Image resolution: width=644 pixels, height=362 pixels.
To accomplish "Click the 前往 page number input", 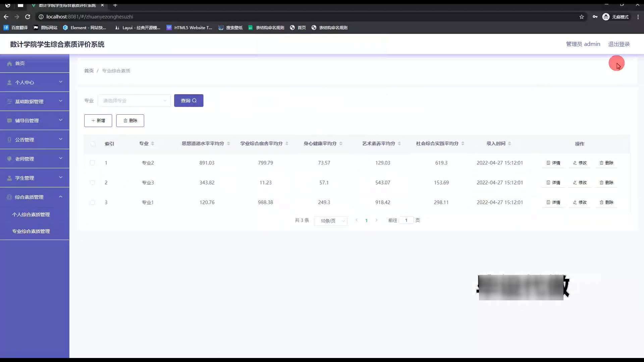I will point(406,220).
